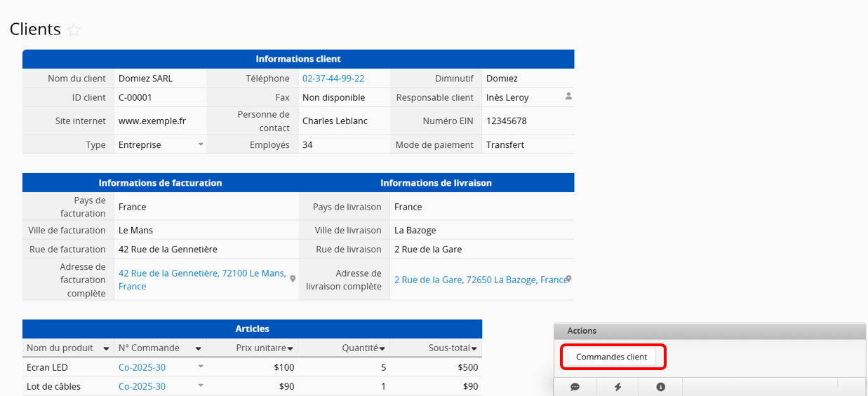
Task: Click the Actions panel header
Action: pos(709,331)
